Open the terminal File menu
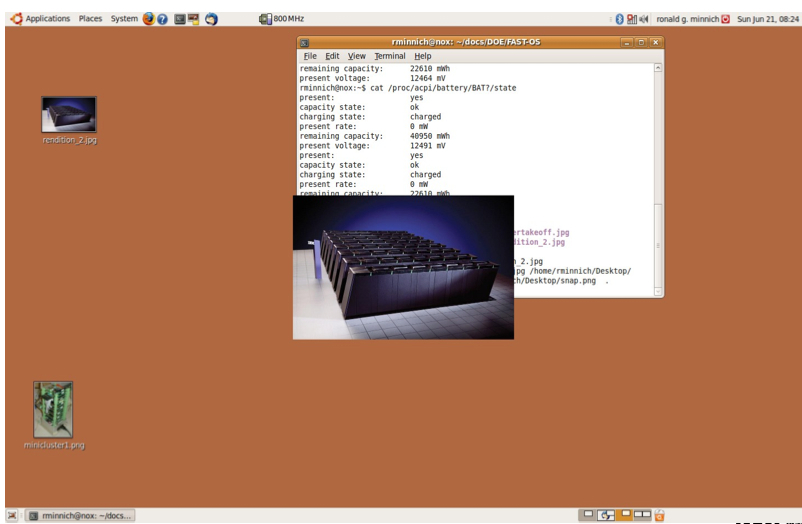This screenshot has width=802, height=524. click(x=310, y=56)
